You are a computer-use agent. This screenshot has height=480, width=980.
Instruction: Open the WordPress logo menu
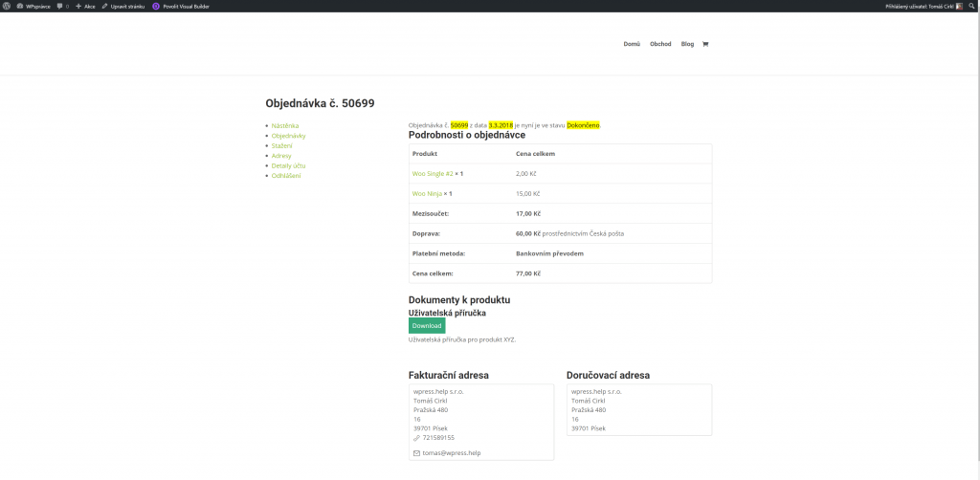coord(7,6)
